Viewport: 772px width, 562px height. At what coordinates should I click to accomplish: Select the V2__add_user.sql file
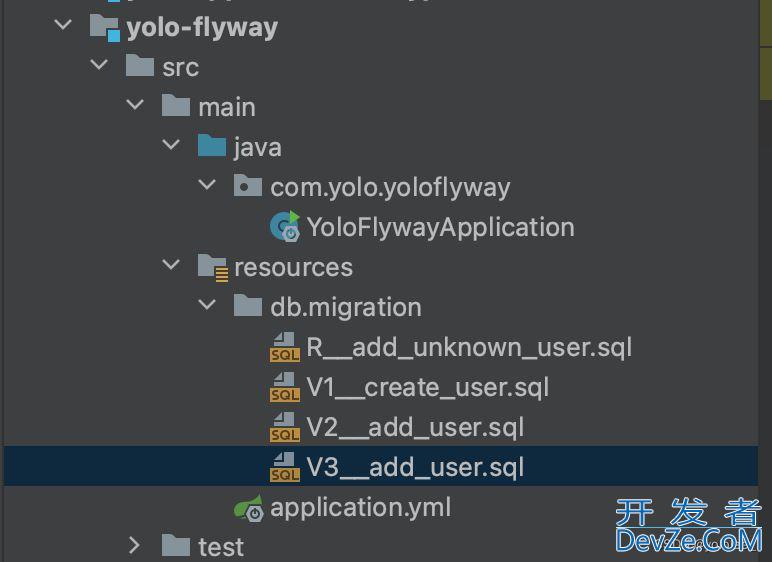point(415,427)
